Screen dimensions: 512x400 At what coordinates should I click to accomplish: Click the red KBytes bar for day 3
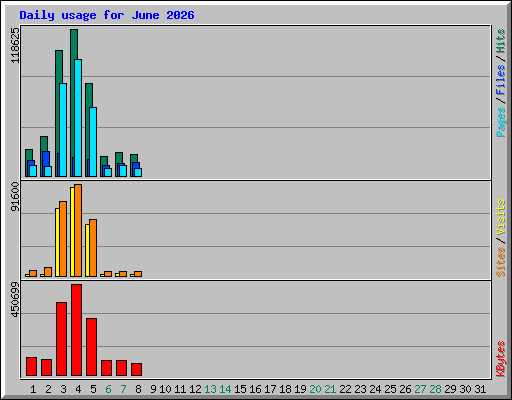pos(61,339)
